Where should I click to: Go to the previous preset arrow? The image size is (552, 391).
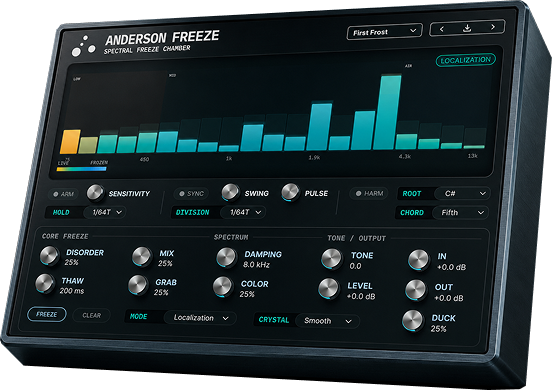point(442,29)
